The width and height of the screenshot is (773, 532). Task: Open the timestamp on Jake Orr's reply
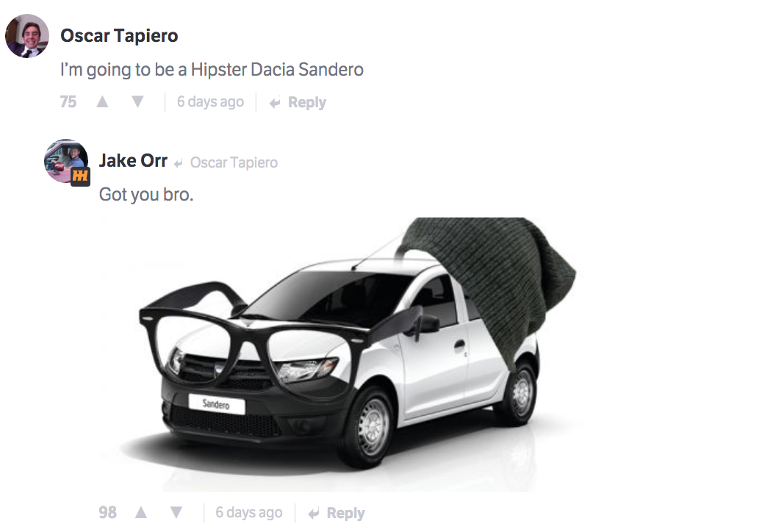pyautogui.click(x=249, y=512)
